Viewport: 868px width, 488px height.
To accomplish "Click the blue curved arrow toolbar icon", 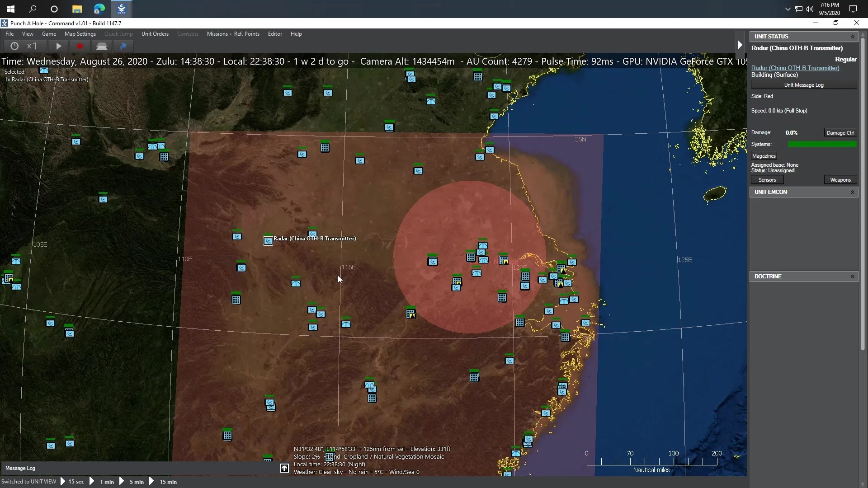I will 123,46.
